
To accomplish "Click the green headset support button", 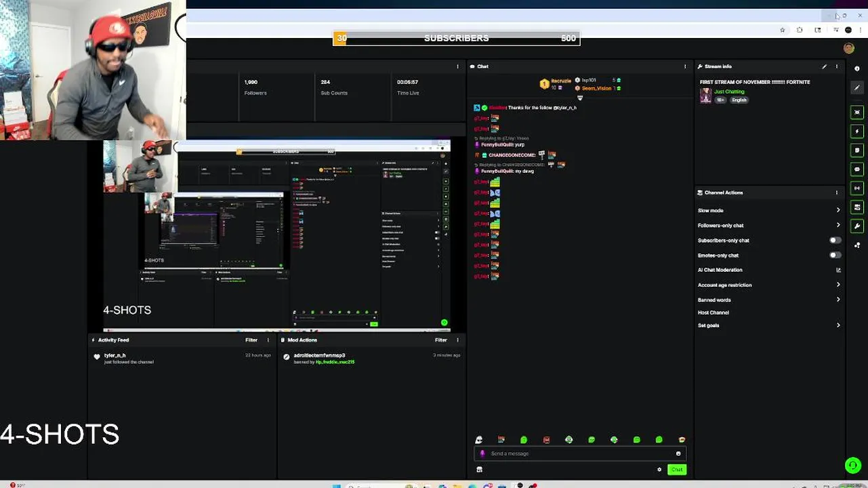I will tap(852, 465).
